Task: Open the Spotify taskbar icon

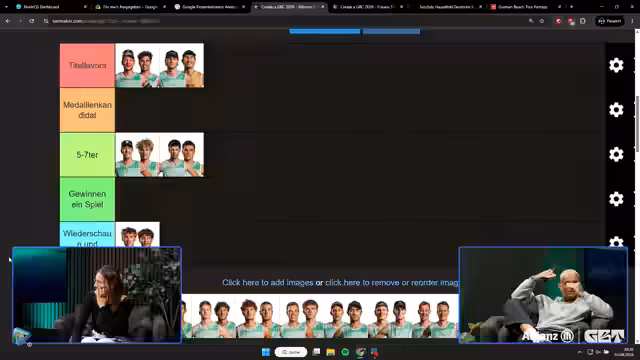Action: click(345, 352)
